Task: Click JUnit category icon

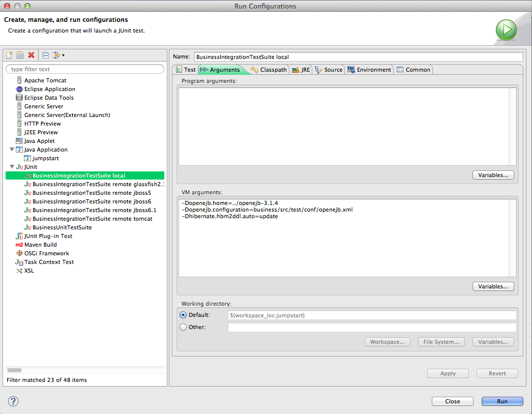Action: [x=20, y=167]
